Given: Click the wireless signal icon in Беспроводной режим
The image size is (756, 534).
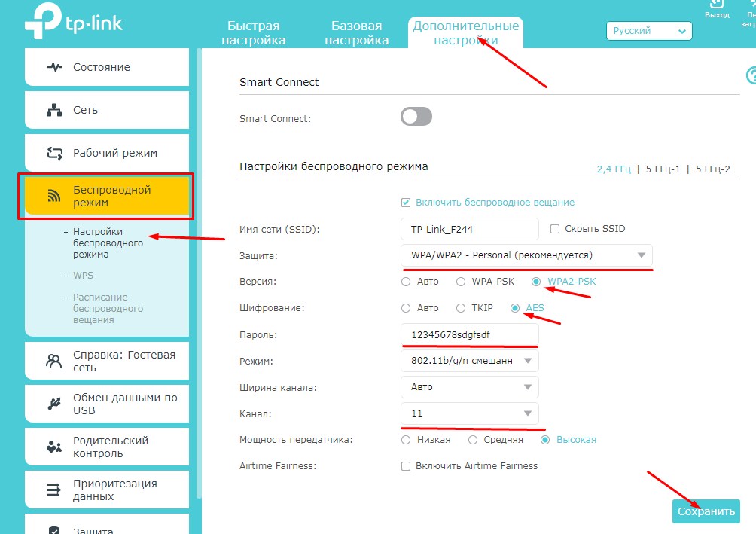Looking at the screenshot, I should coord(54,195).
